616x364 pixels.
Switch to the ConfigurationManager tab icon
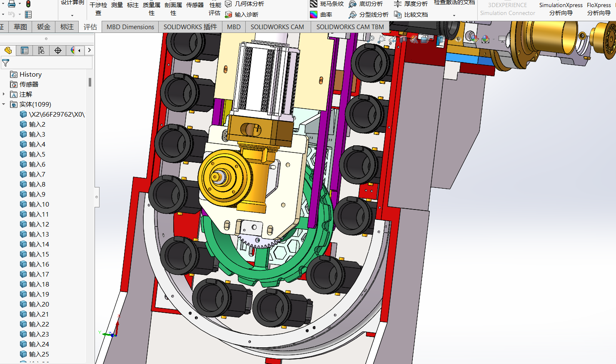point(41,50)
